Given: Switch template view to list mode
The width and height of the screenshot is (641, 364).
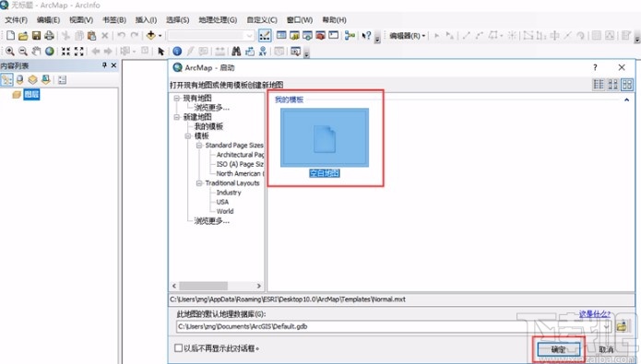Looking at the screenshot, I should click(599, 85).
